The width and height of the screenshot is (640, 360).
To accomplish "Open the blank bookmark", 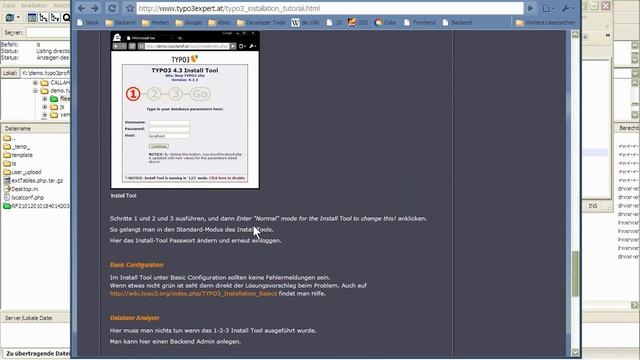I will pyautogui.click(x=88, y=22).
